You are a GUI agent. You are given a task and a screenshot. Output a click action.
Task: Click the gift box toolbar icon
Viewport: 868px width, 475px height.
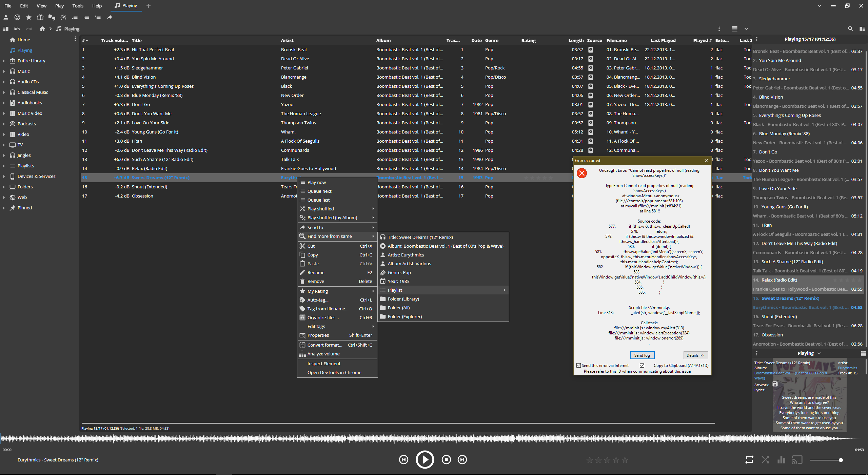click(40, 17)
